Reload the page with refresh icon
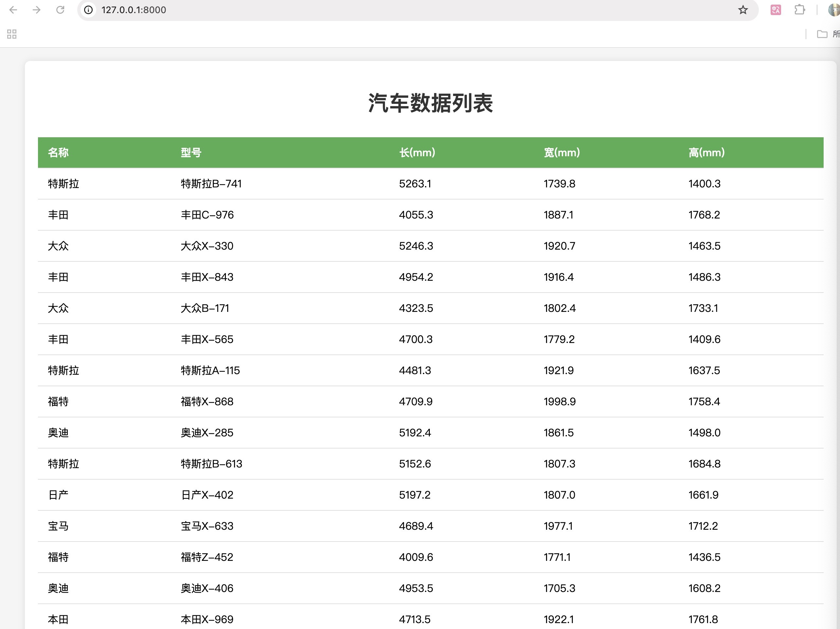This screenshot has height=629, width=840. pyautogui.click(x=60, y=10)
